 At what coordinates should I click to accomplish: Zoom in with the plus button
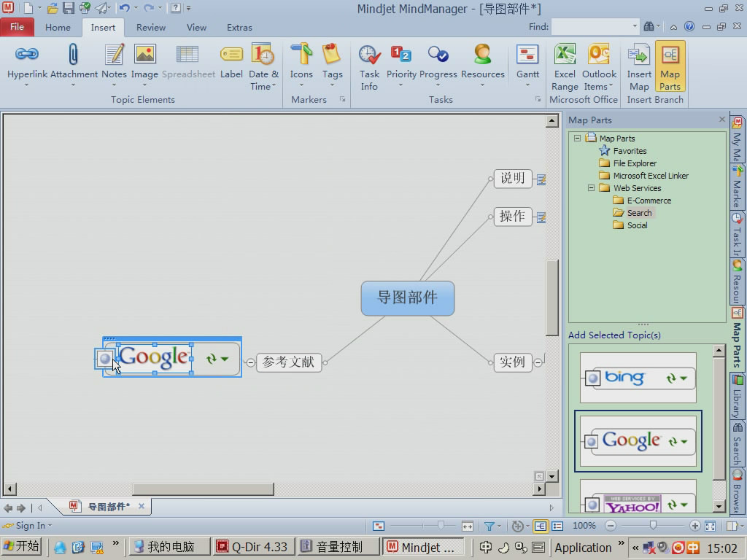694,526
